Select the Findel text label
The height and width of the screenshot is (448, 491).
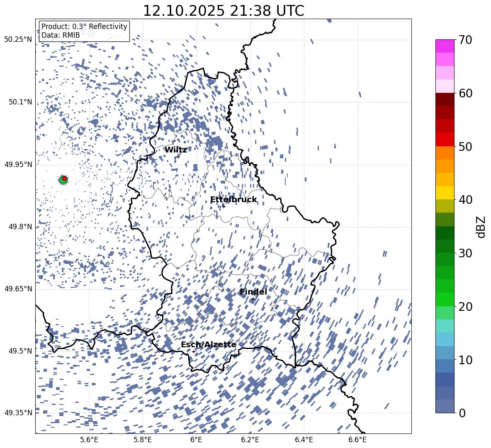(x=253, y=292)
